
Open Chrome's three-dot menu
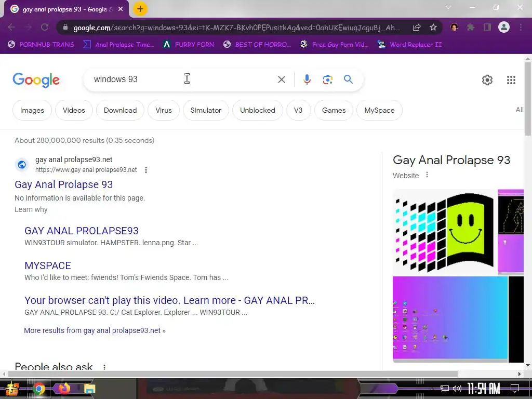(x=521, y=27)
